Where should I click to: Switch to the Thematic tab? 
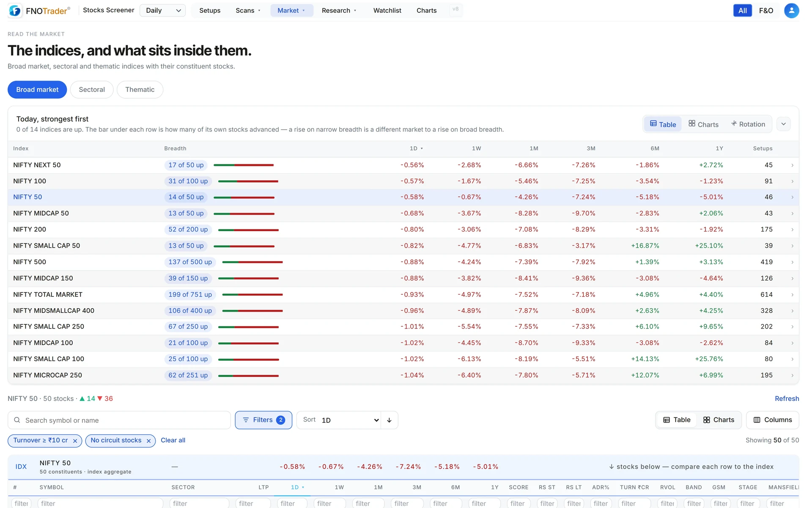(140, 90)
